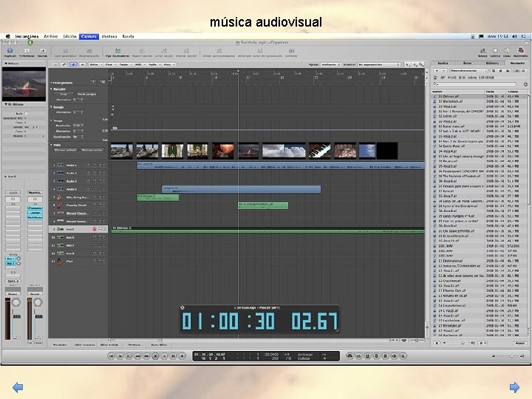Open the Archivo menu
Image resolution: width=532 pixels, height=399 pixels.
click(x=50, y=35)
